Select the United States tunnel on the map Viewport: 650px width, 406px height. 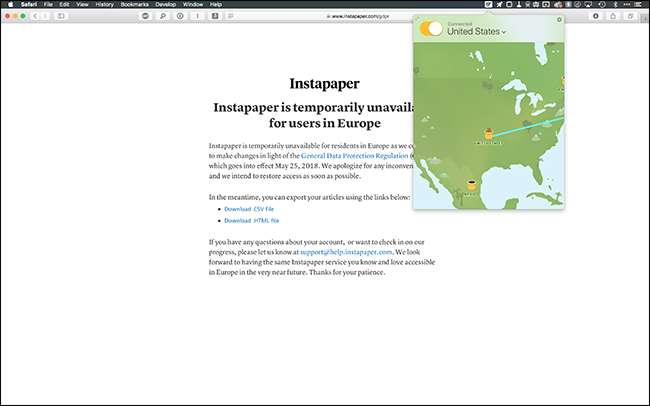click(x=488, y=133)
